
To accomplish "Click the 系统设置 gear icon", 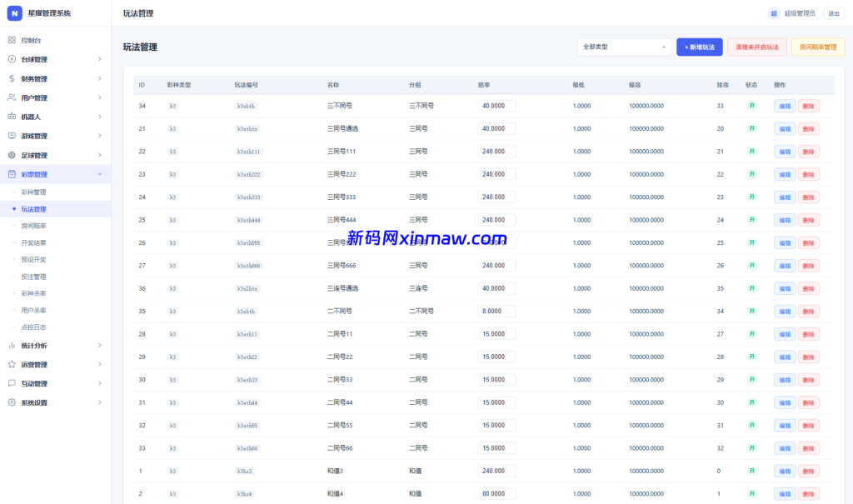I will [x=12, y=402].
